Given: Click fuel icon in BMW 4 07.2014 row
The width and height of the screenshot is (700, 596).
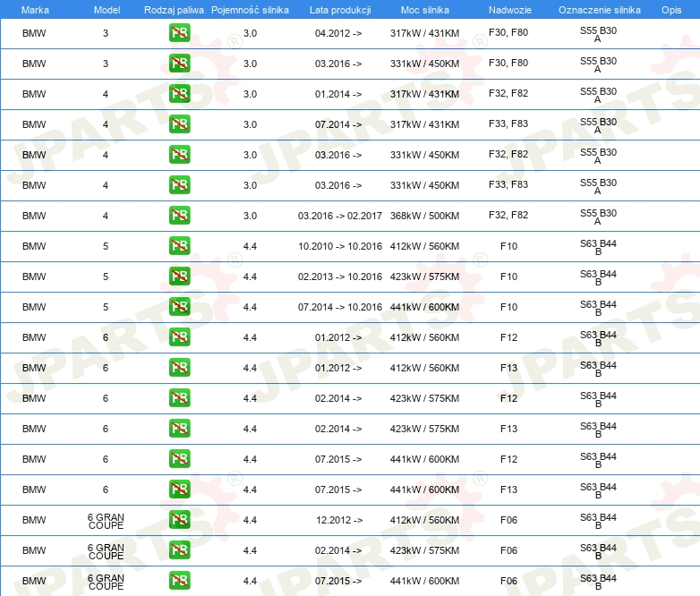Looking at the screenshot, I should (x=179, y=124).
